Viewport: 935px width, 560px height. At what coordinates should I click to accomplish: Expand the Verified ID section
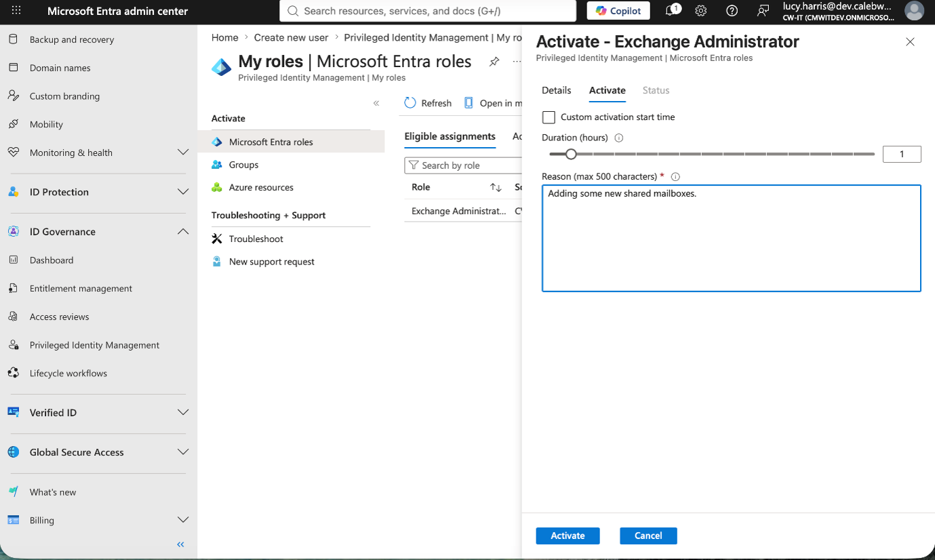(183, 412)
